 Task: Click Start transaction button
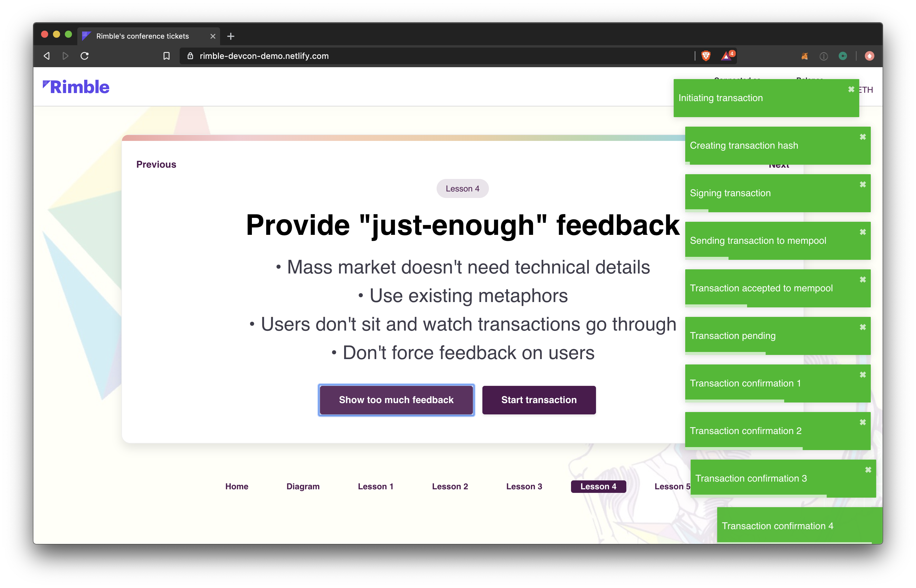[x=539, y=400]
